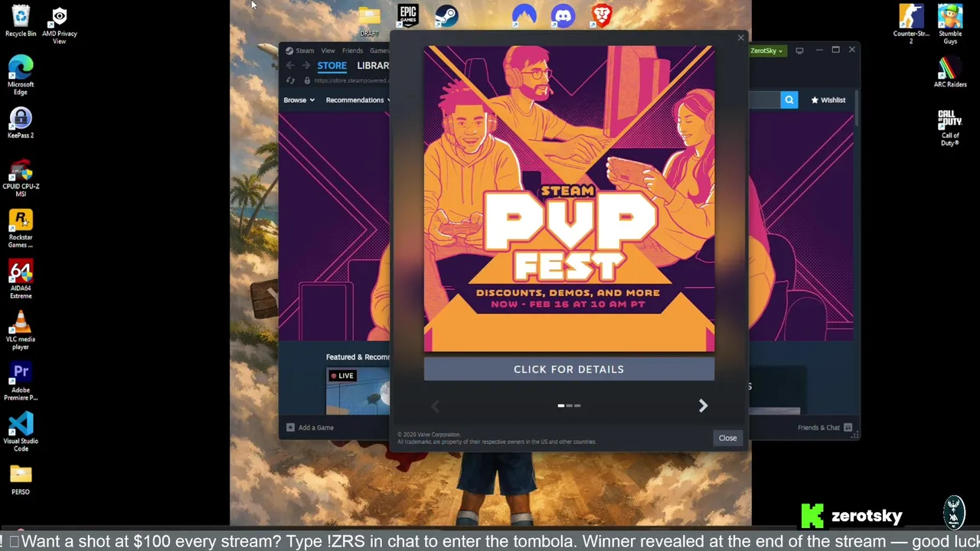Open Adobe Premiere Pro desktop shortcut

tap(21, 381)
